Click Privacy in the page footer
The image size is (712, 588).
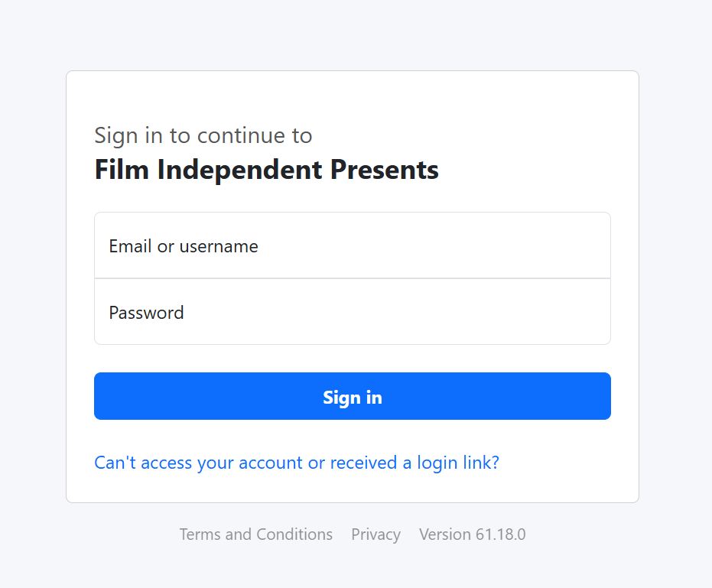pos(376,534)
